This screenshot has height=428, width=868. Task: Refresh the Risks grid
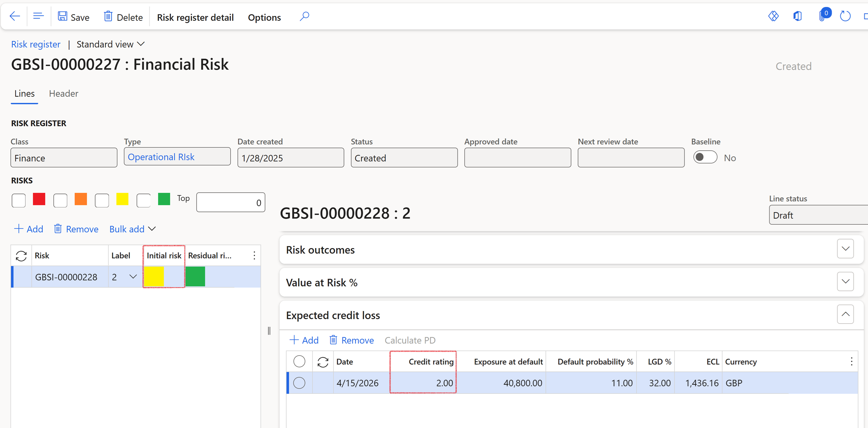[x=21, y=256]
